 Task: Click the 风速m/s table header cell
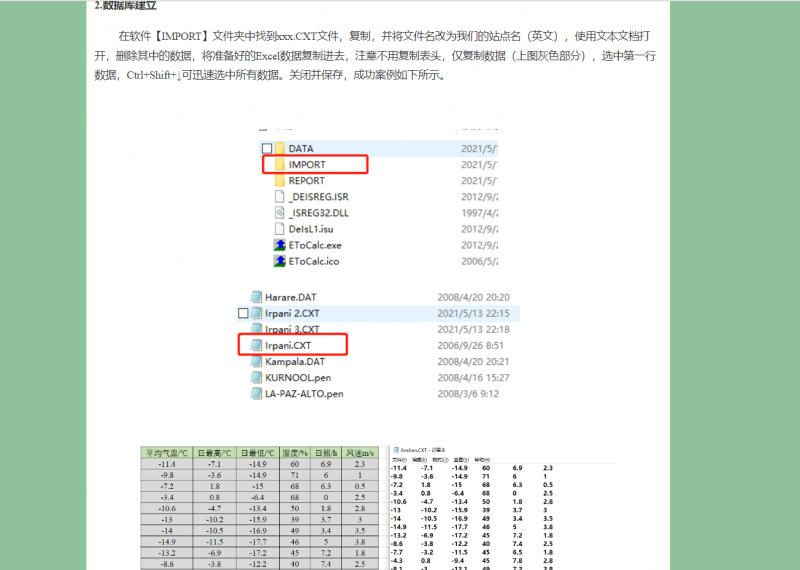pyautogui.click(x=360, y=453)
